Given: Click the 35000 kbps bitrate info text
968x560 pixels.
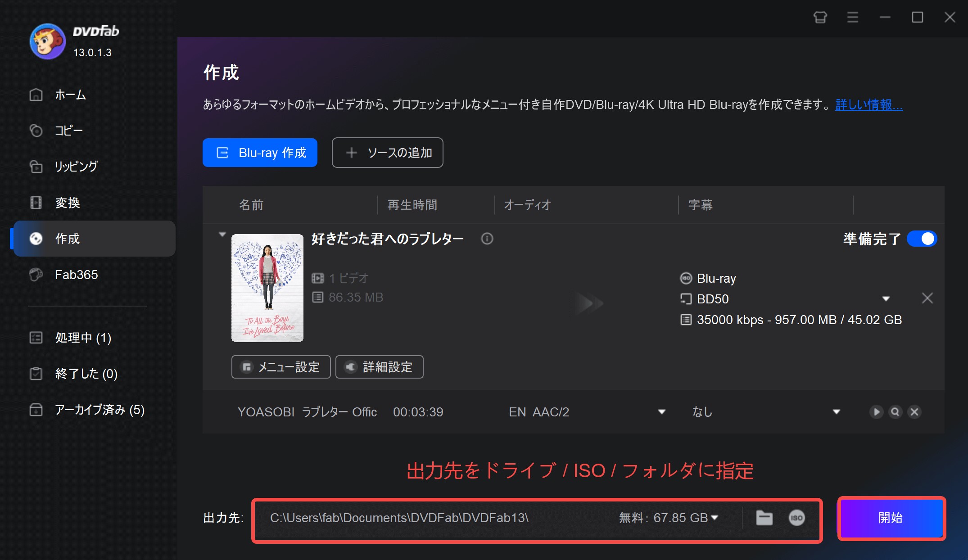Looking at the screenshot, I should [x=799, y=320].
